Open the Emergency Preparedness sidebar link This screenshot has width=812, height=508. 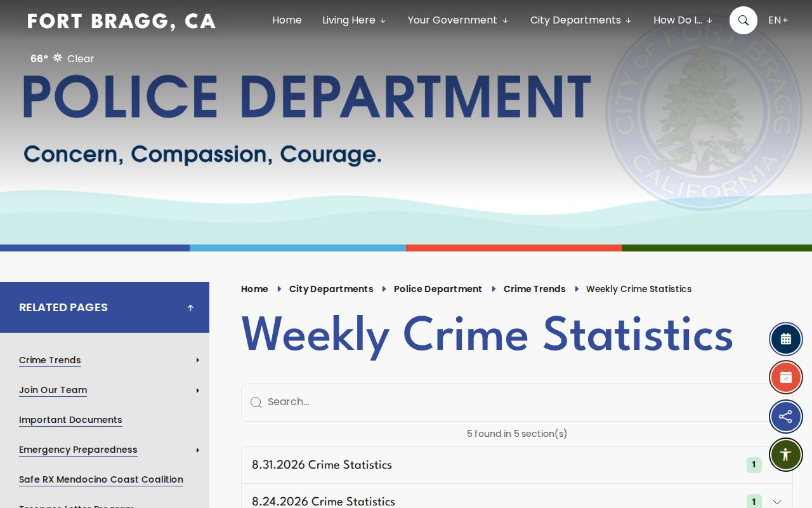tap(78, 450)
